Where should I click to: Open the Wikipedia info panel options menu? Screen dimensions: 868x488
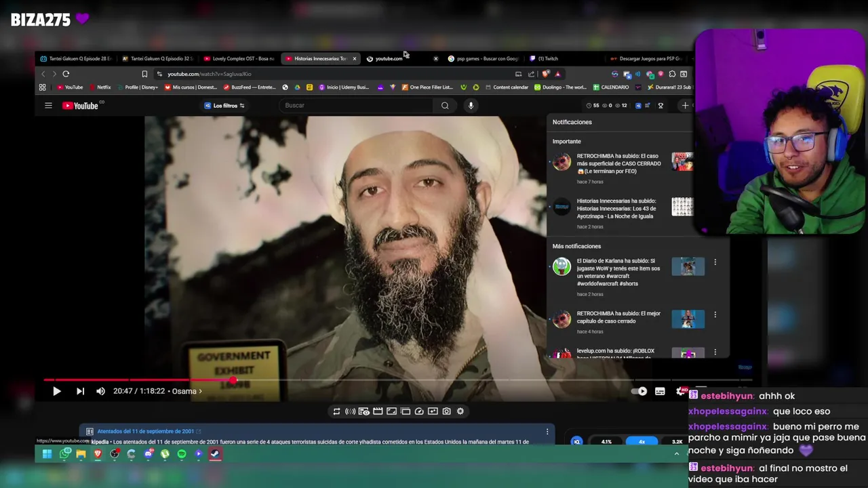[x=547, y=432]
